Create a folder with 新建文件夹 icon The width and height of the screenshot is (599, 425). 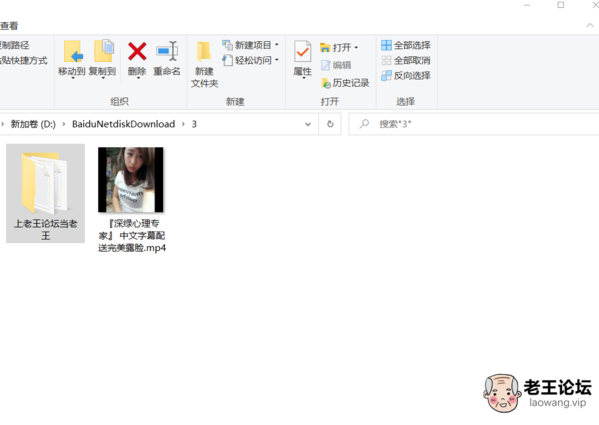[204, 52]
